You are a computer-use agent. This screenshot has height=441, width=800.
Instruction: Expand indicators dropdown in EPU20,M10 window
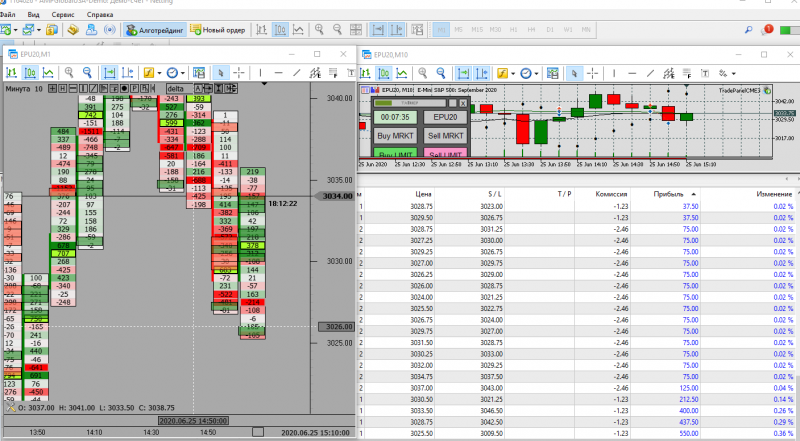513,74
